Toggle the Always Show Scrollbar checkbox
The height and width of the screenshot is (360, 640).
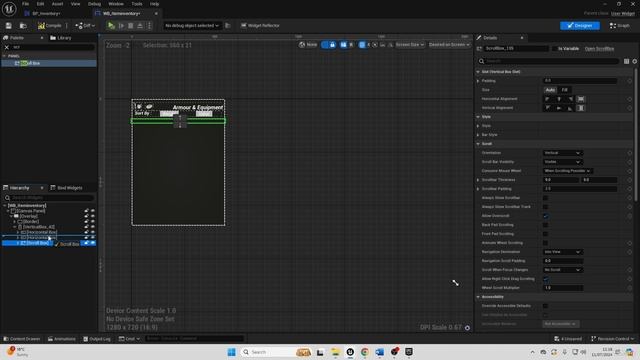point(545,198)
